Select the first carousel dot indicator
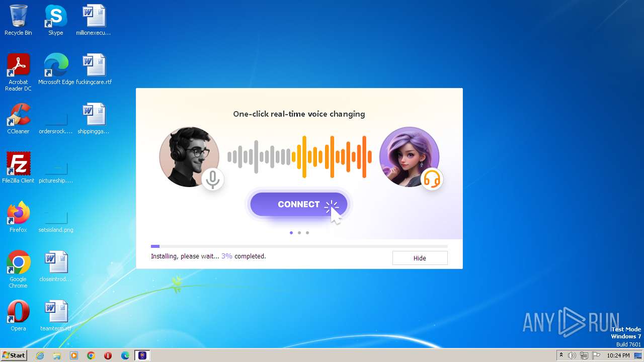Screen dimensions: 644x362 coord(291,233)
